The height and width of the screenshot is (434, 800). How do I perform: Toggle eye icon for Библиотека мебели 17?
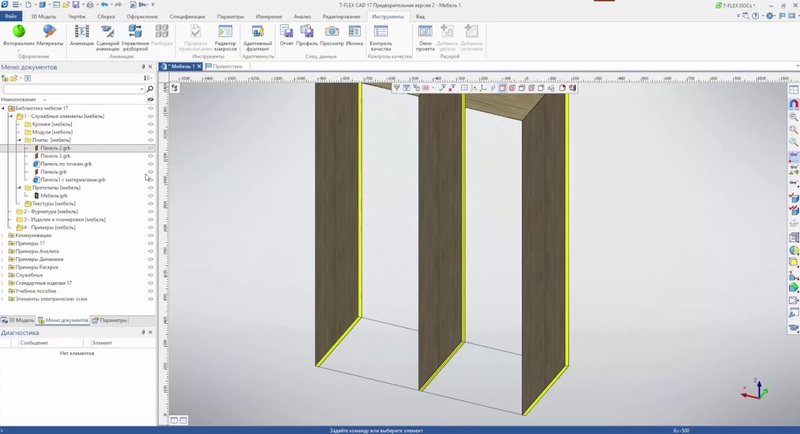tap(151, 108)
